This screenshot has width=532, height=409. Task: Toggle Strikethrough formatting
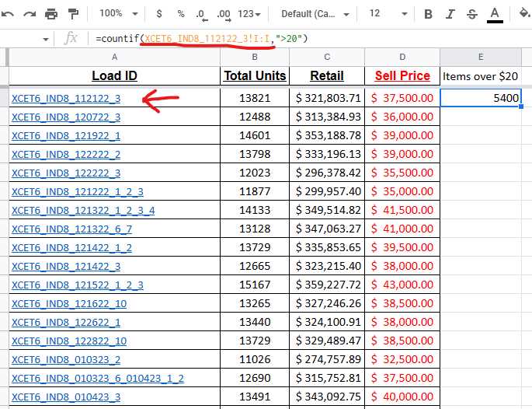pos(472,14)
